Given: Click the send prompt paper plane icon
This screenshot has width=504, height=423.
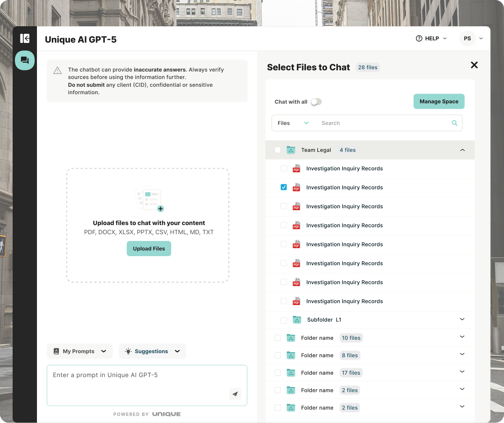Looking at the screenshot, I should pos(235,394).
